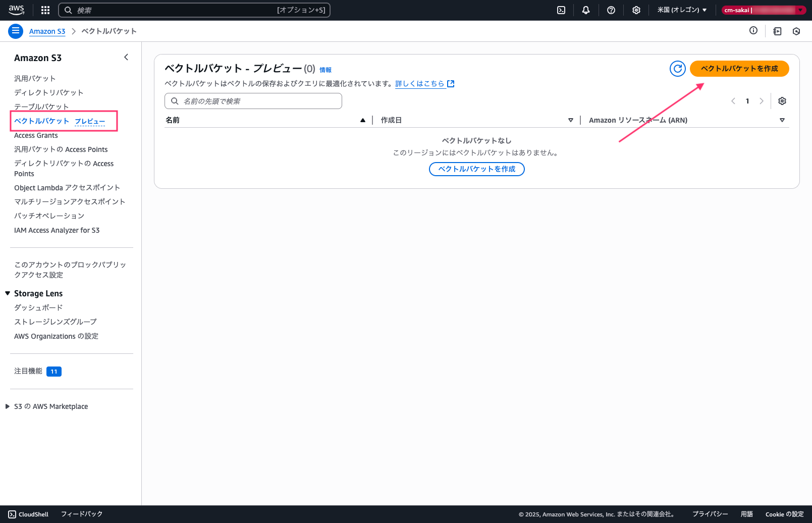Click outlined ベクトルバケットを作成 button in empty table
Screen dimensions: 812x523
(x=477, y=169)
